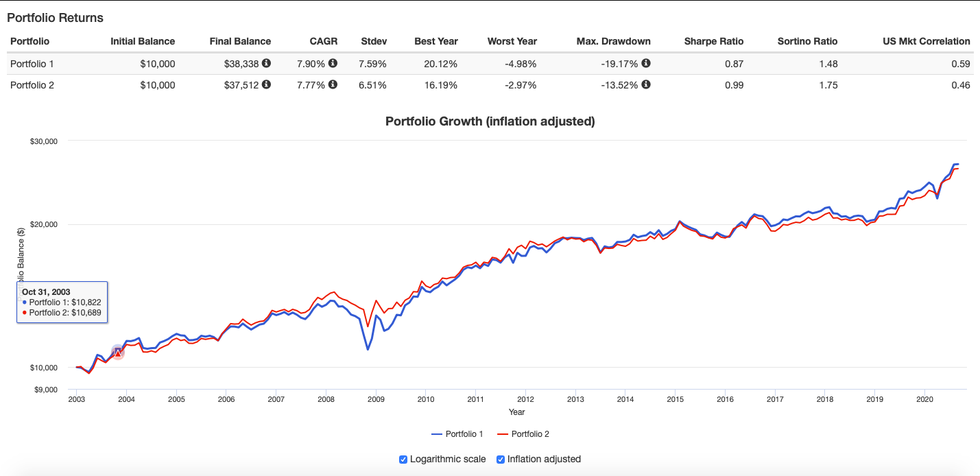Click the Sharpe Ratio column header
Image resolution: width=980 pixels, height=476 pixels.
coord(713,41)
